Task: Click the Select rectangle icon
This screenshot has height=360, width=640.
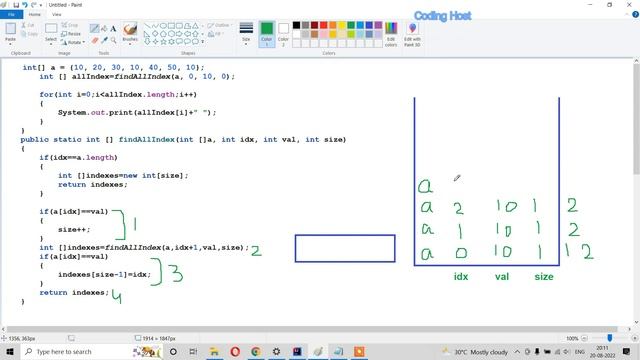Action: [x=51, y=29]
